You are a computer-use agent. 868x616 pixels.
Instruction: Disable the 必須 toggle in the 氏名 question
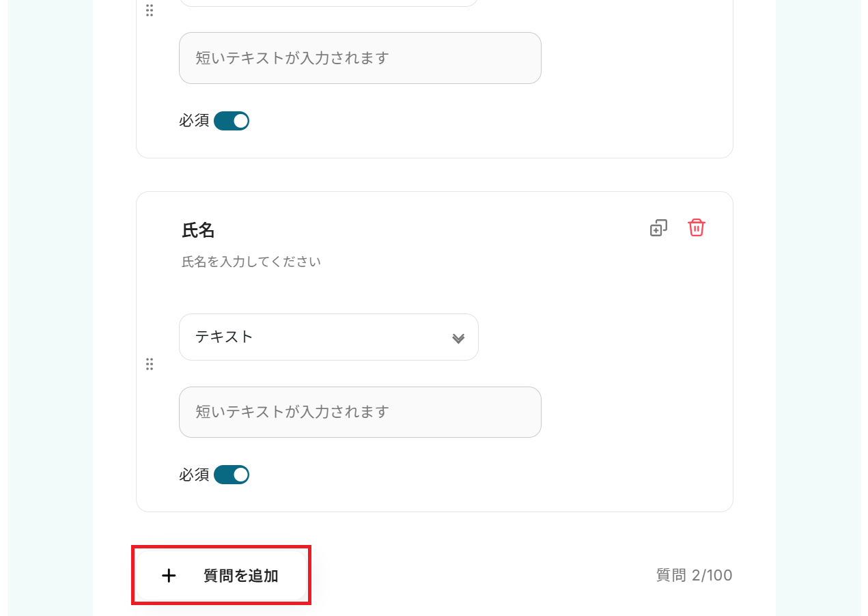232,475
